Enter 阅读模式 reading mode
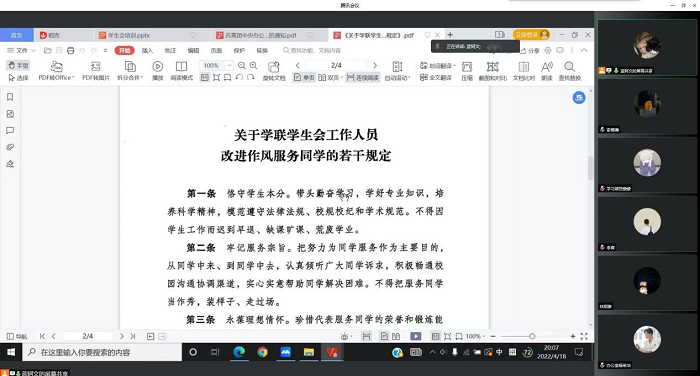700x376 pixels. pos(181,71)
